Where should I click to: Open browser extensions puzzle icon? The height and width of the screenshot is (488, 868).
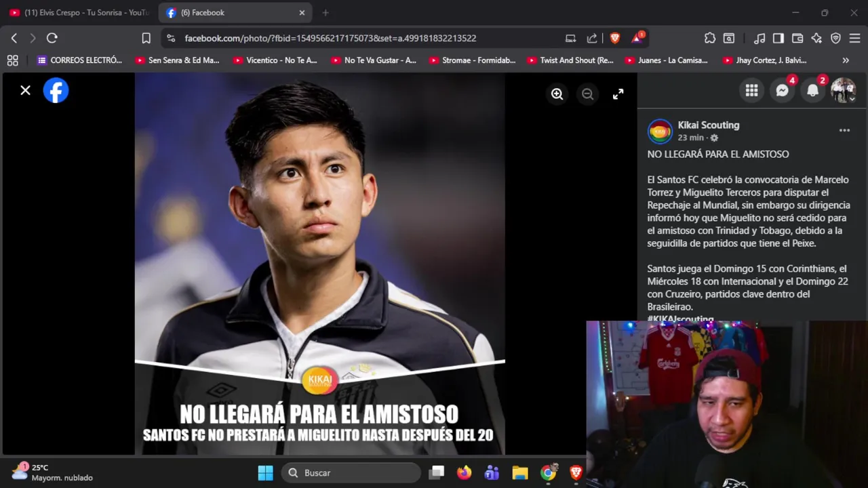pyautogui.click(x=709, y=38)
